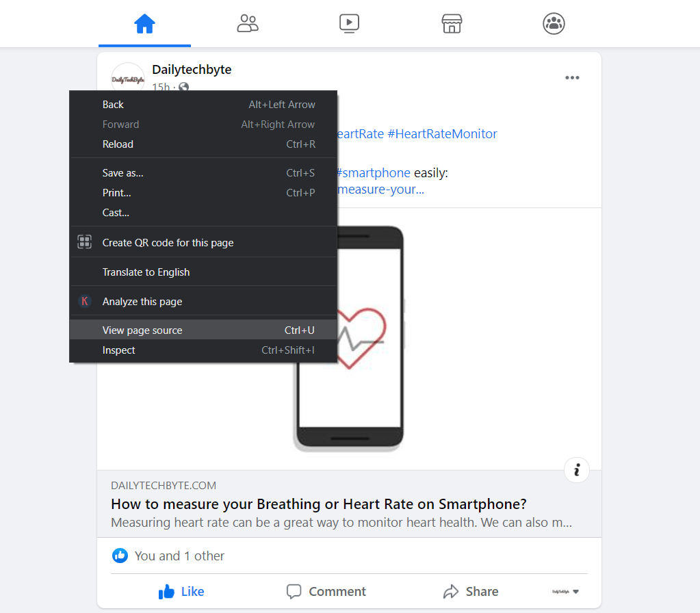Toggle Like on the post
Image resolution: width=700 pixels, height=613 pixels.
pos(181,591)
